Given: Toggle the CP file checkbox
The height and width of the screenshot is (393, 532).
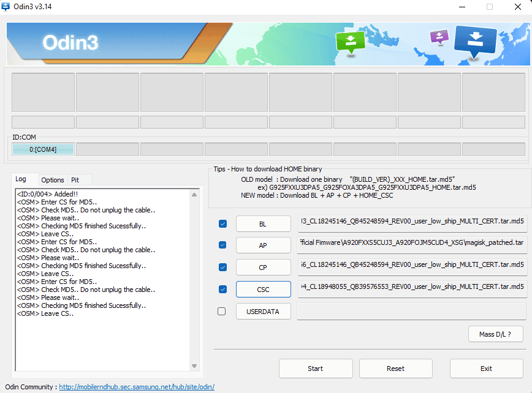Looking at the screenshot, I should click(x=222, y=268).
